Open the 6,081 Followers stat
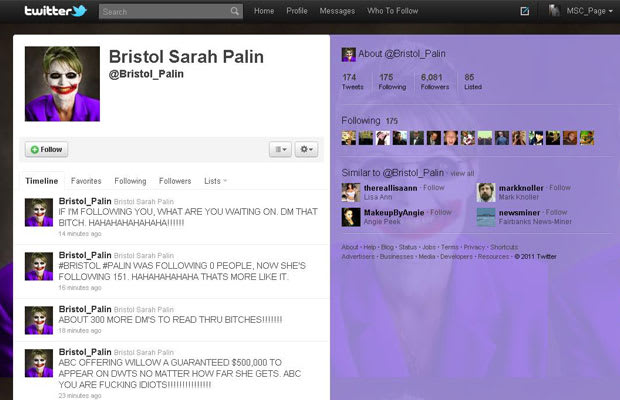The width and height of the screenshot is (620, 400). (435, 81)
